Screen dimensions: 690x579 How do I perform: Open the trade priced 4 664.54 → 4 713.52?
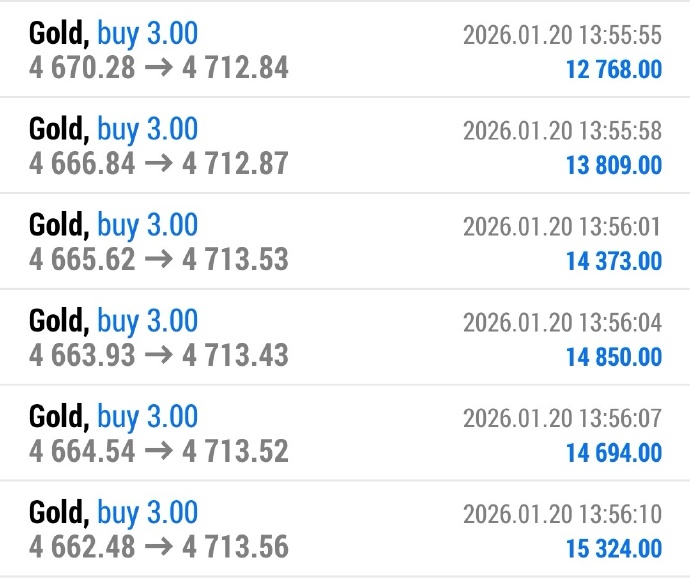[x=158, y=450]
